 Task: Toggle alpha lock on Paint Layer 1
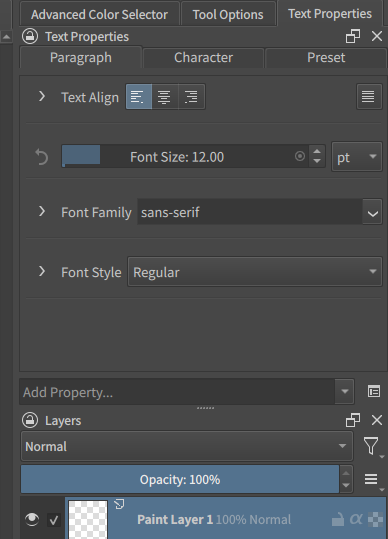356,519
